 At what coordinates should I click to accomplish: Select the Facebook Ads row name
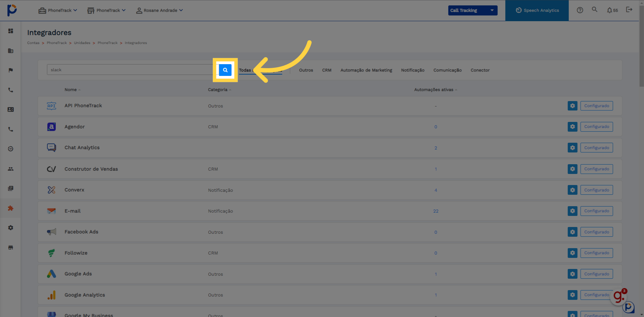coord(81,232)
